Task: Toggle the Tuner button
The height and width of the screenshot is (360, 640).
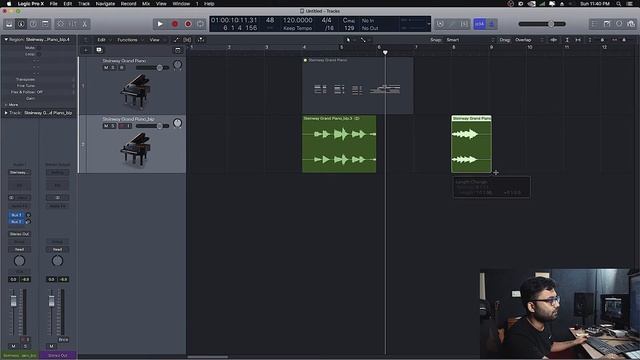Action: click(452, 24)
